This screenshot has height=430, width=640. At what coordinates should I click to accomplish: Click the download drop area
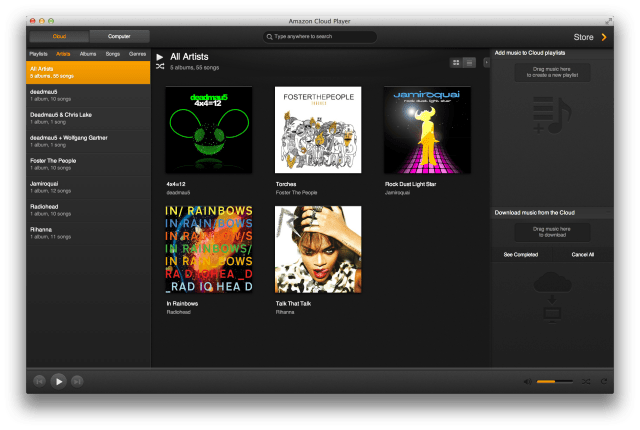tap(552, 232)
